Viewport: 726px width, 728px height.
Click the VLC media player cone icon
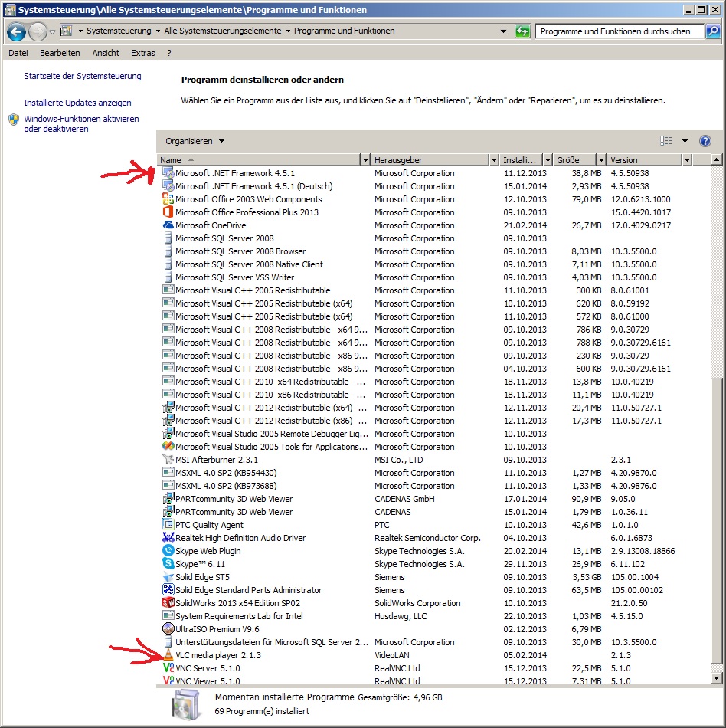[168, 655]
